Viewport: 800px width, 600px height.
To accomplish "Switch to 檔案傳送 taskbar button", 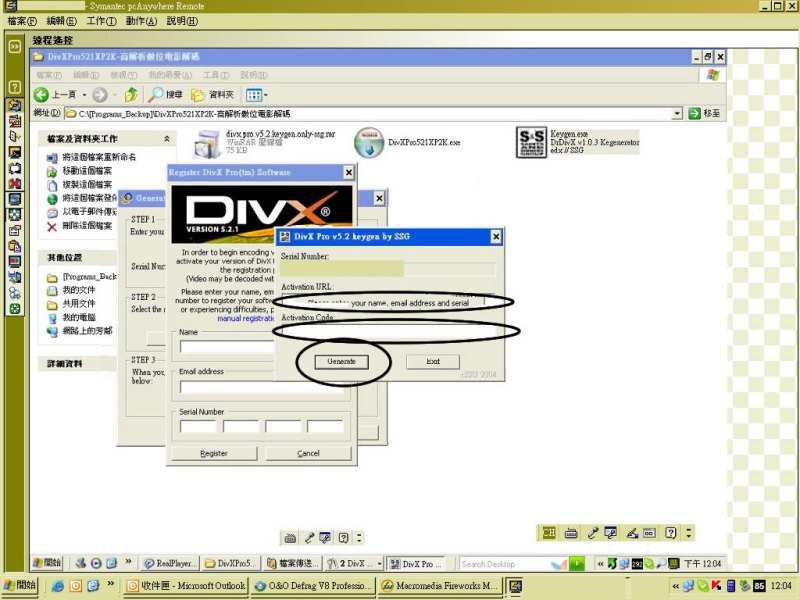I will click(293, 563).
